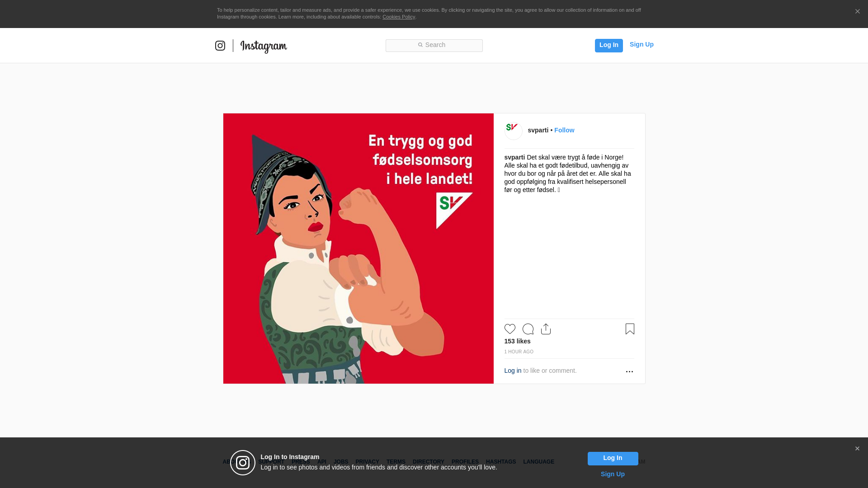Dismiss the cookie notice banner
This screenshot has height=488, width=868.
click(x=857, y=11)
